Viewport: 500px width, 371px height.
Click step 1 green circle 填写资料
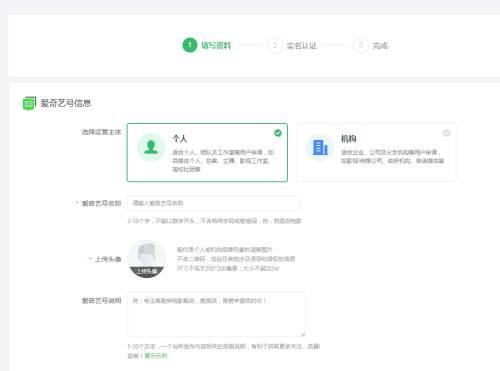190,45
